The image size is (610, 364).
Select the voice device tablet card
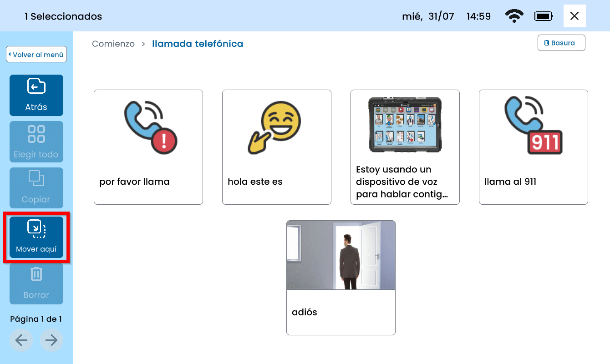[405, 147]
